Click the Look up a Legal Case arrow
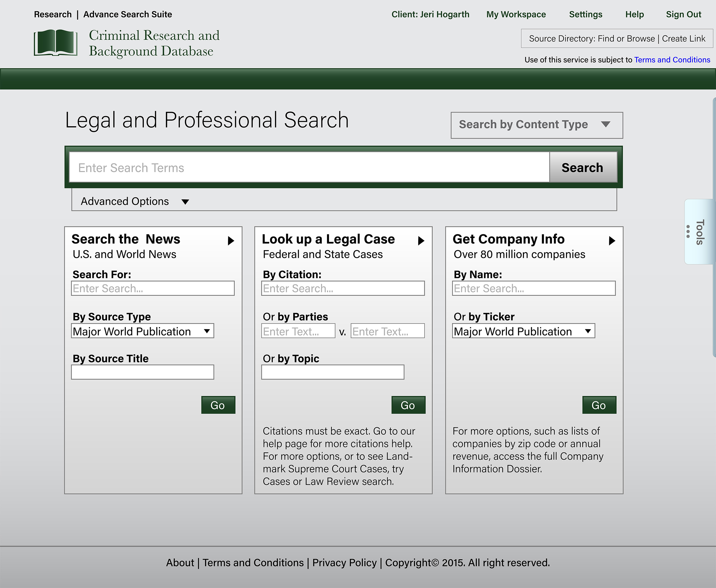 421,241
